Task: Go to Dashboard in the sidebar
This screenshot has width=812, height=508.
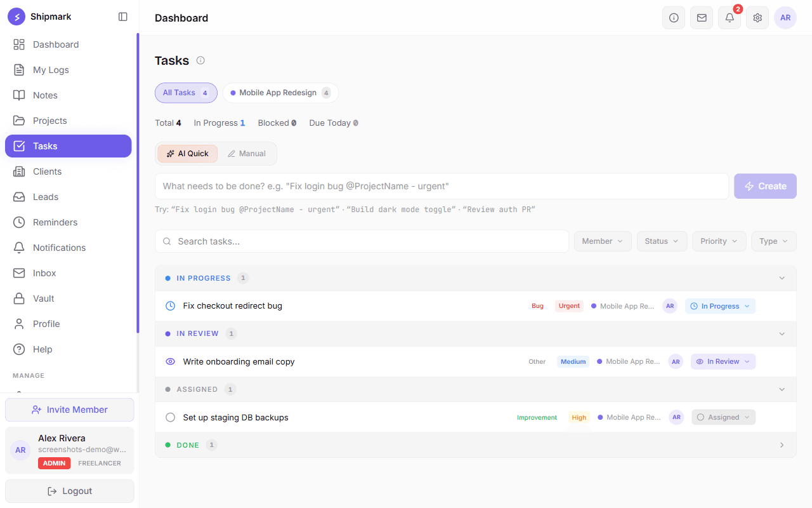Action: [69, 44]
